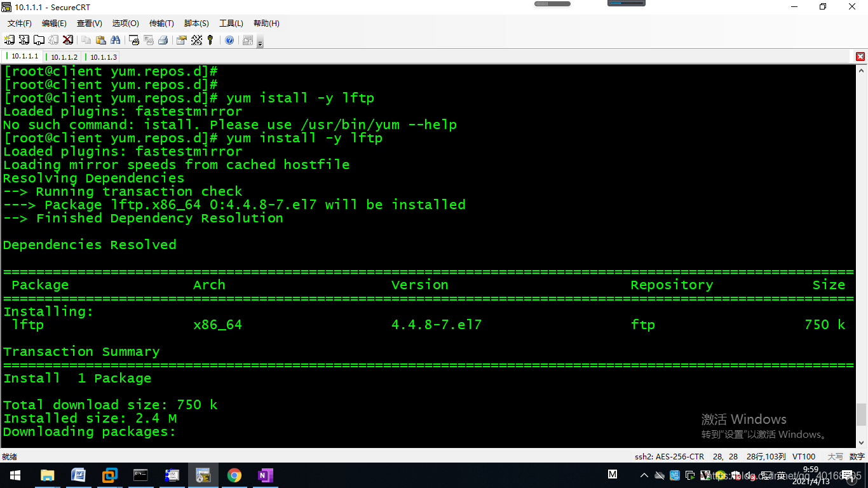Click '28行,103列' in status bar
This screenshot has width=868, height=488.
pos(766,456)
